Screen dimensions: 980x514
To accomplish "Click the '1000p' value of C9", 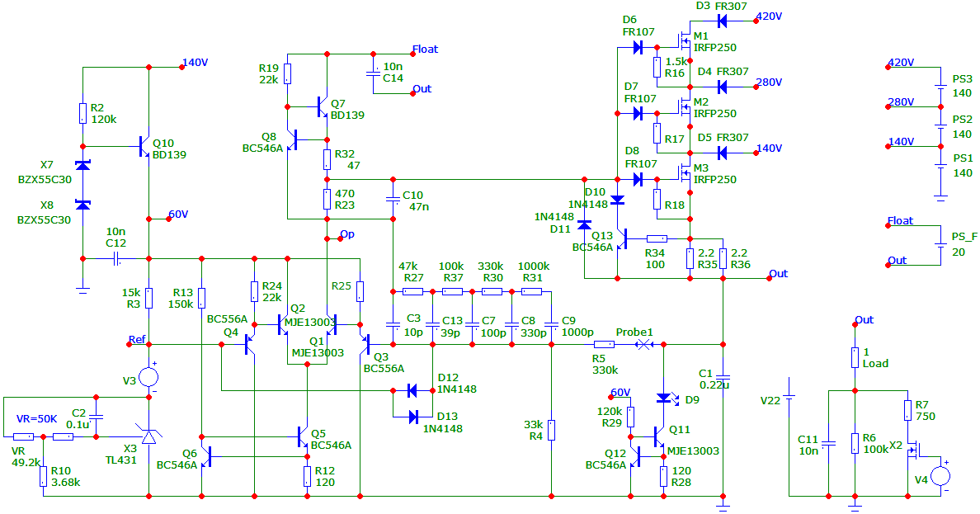I will [577, 332].
